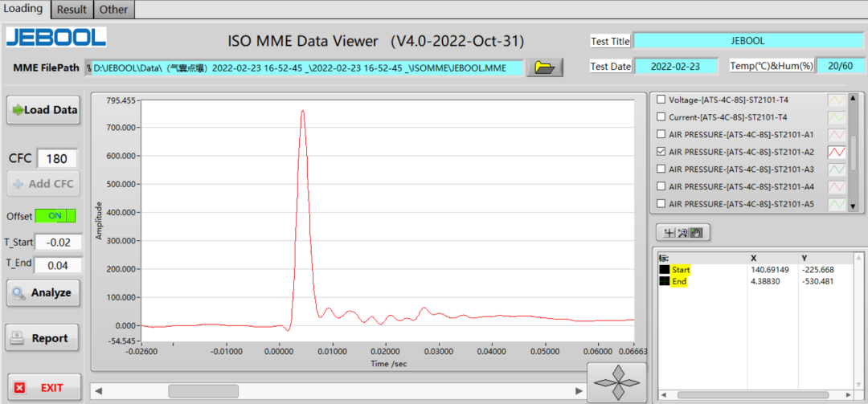Click the black Start cursor marker icon
The height and width of the screenshot is (404, 868).
(x=664, y=270)
